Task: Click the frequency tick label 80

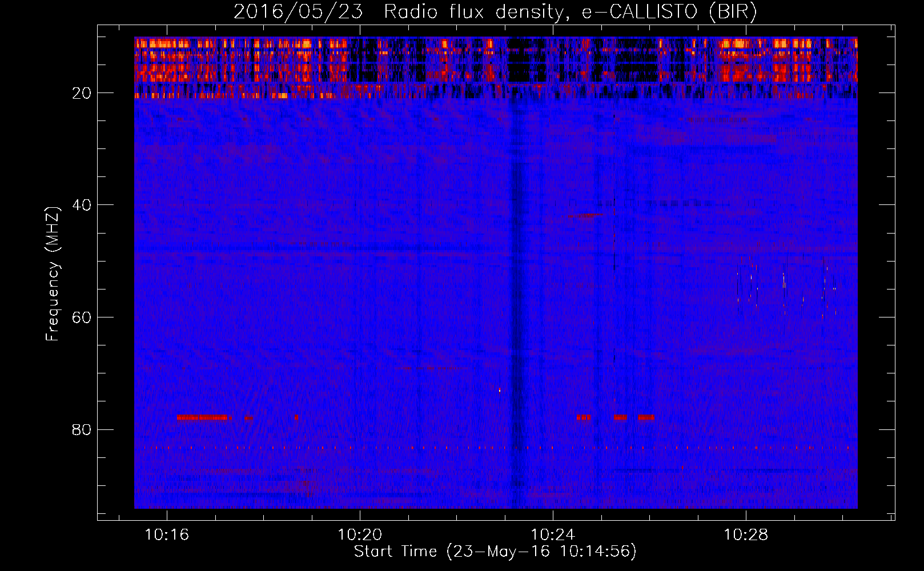Action: pyautogui.click(x=82, y=429)
